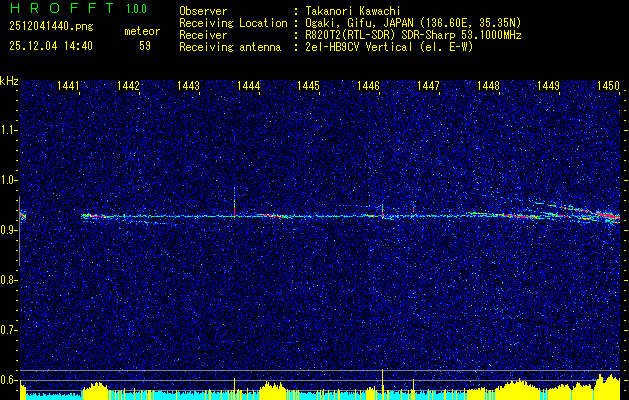The height and width of the screenshot is (400, 629).
Task: Click the 0.6 kHz axis label
Action: pyautogui.click(x=9, y=380)
